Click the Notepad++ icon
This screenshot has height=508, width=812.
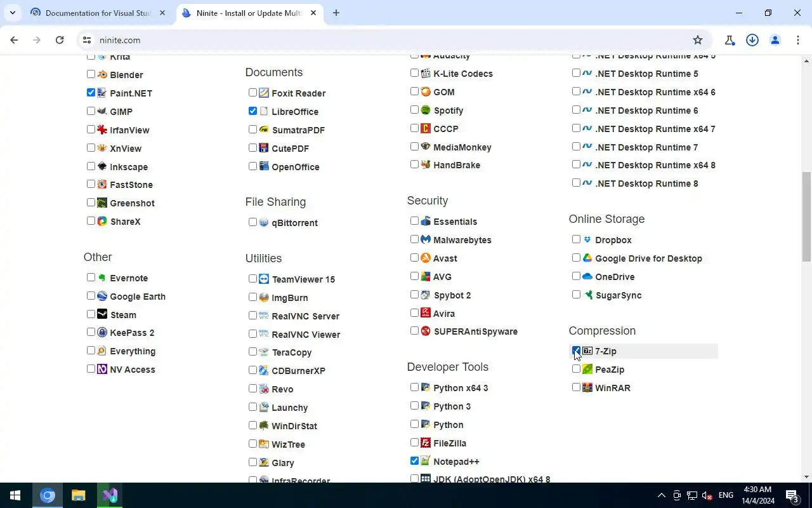pos(426,461)
